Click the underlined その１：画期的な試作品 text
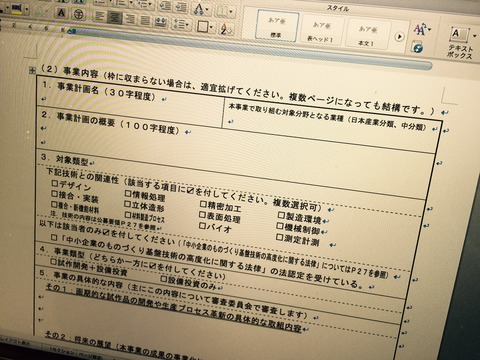Screen dimensions: 480x360 (x=173, y=308)
